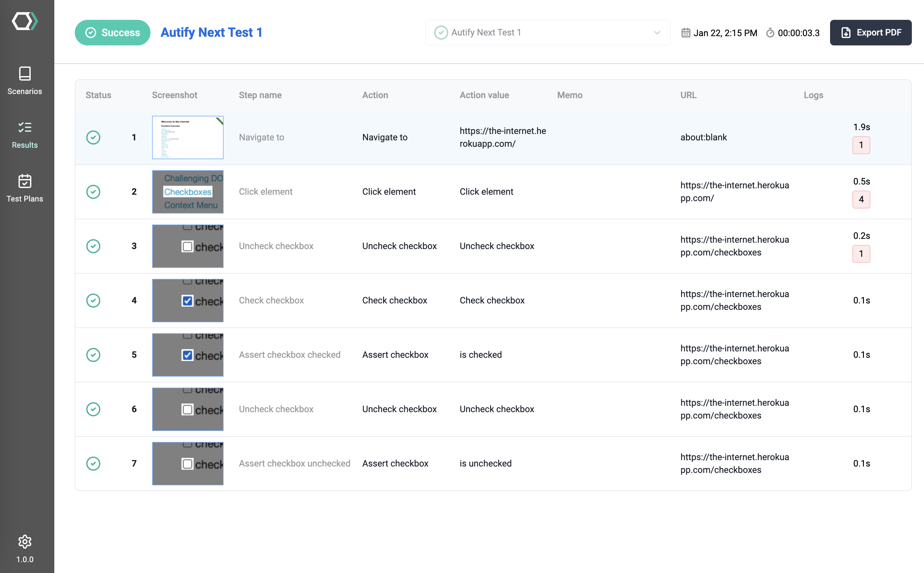The height and width of the screenshot is (573, 924).
Task: View the step 1 Navigate to screenshot thumbnail
Action: pyautogui.click(x=188, y=137)
